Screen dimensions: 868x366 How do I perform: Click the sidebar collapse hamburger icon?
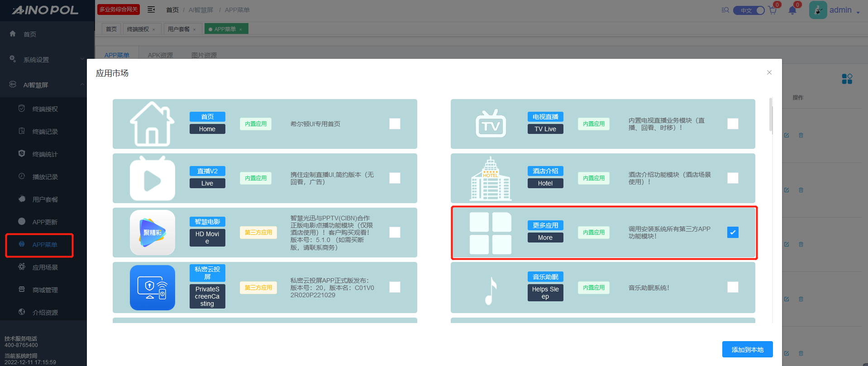(151, 10)
